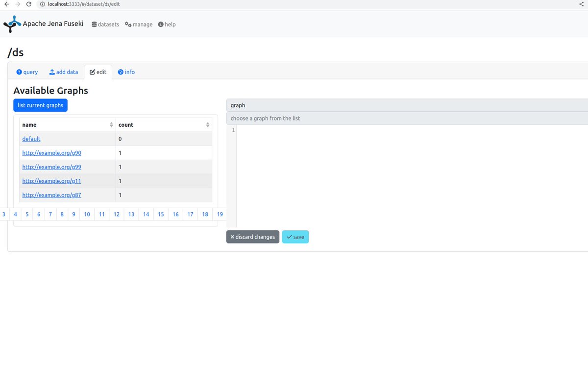588x366 pixels.
Task: Click the site info icon in address bar
Action: [43, 4]
